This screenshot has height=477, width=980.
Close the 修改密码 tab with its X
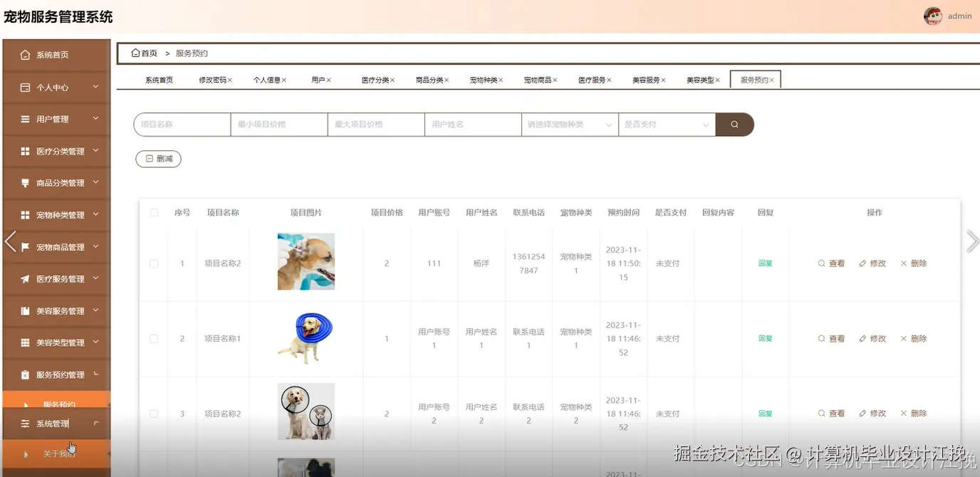click(x=230, y=80)
